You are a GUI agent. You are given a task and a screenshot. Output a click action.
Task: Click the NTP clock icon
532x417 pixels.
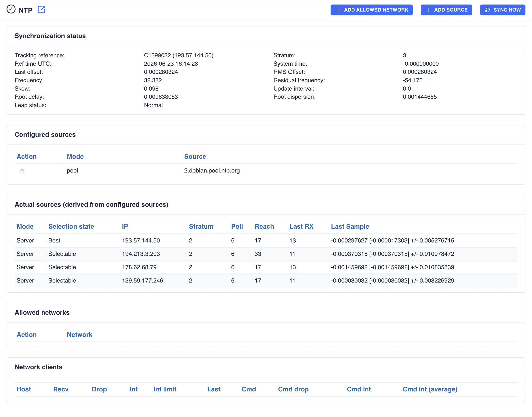coord(11,9)
